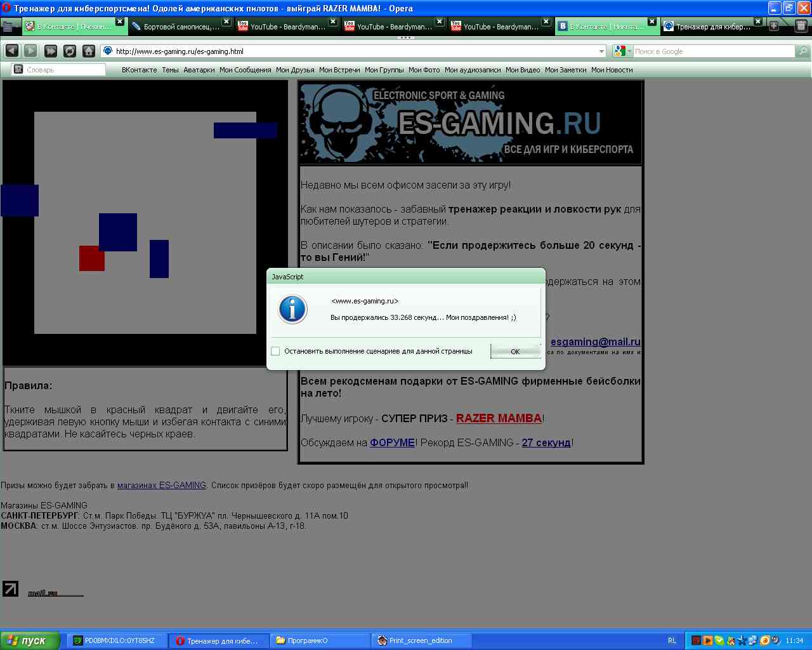Open the Google search engine selector
Image resolution: width=812 pixels, height=650 pixels.
point(622,51)
